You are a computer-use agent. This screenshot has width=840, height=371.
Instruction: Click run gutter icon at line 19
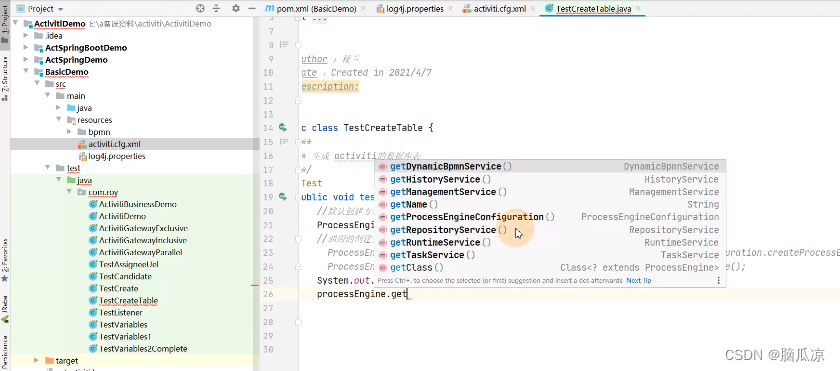[283, 197]
